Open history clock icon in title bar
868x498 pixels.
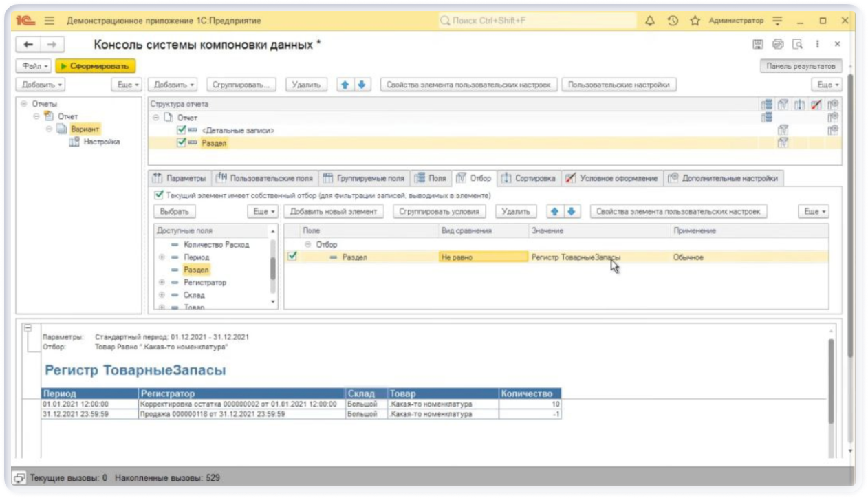pos(673,21)
